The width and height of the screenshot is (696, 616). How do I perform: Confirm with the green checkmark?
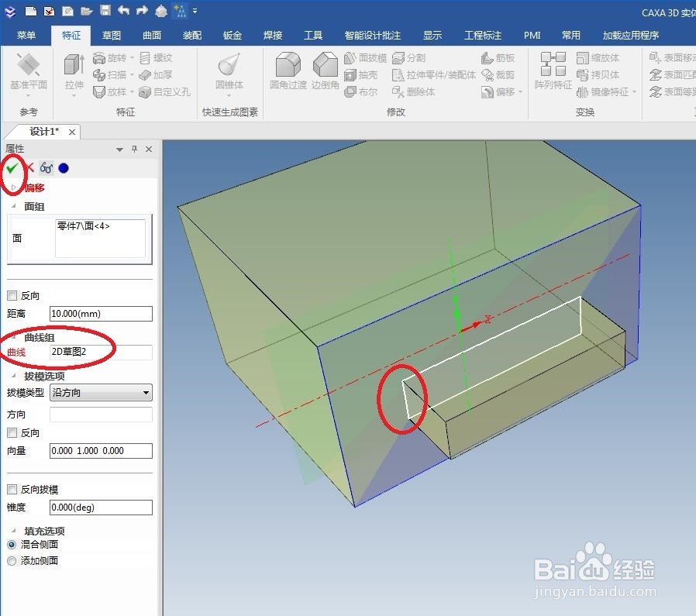pos(12,168)
